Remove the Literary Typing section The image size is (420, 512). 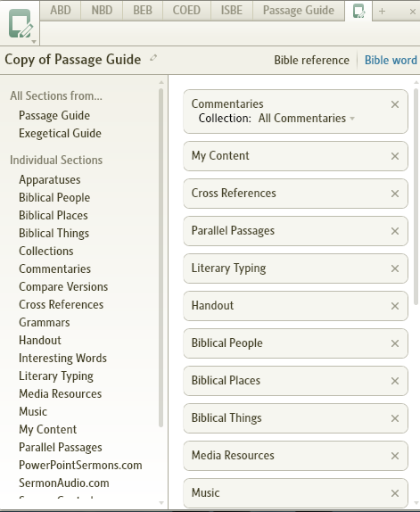395,268
